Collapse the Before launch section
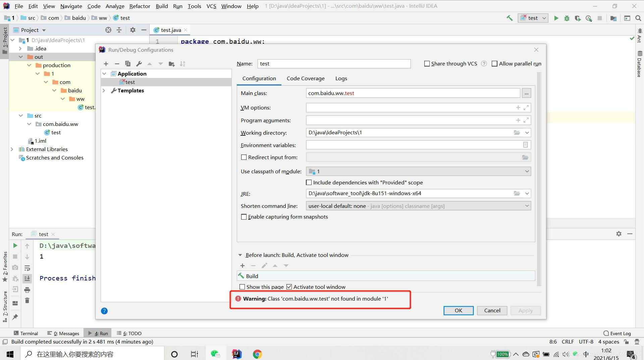The width and height of the screenshot is (644, 360). pos(240,255)
